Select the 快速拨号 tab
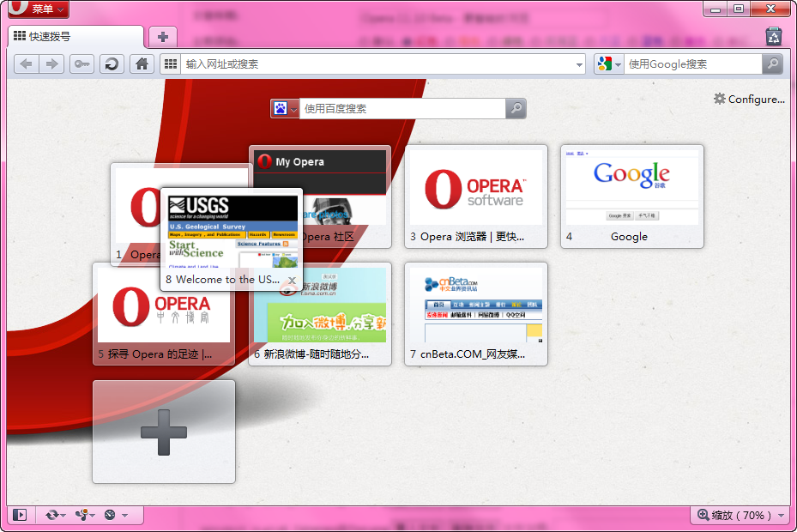797x532 pixels. 76,37
